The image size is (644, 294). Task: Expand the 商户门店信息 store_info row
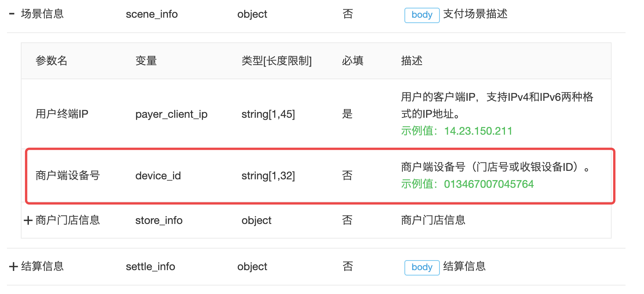[x=28, y=220]
